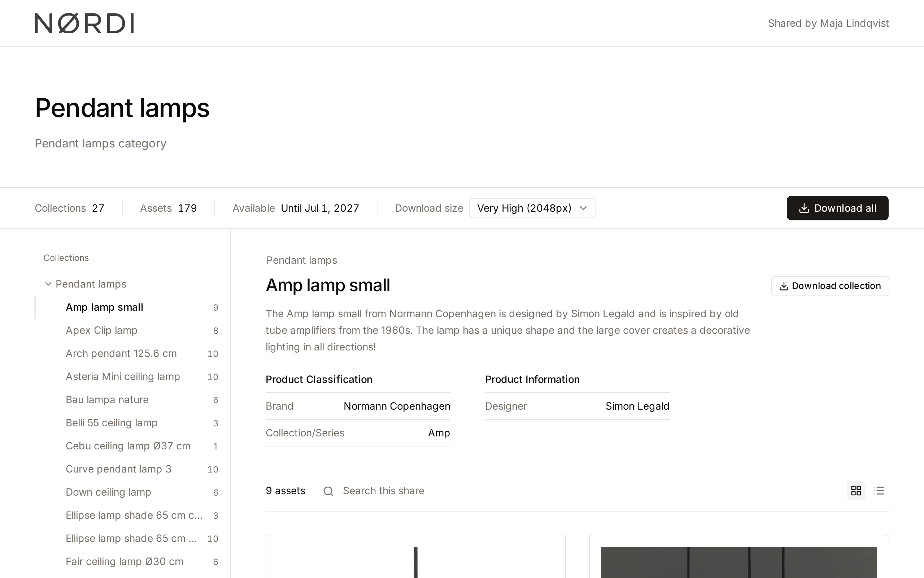Click the Normann Copenhagen brand value

[x=397, y=406]
